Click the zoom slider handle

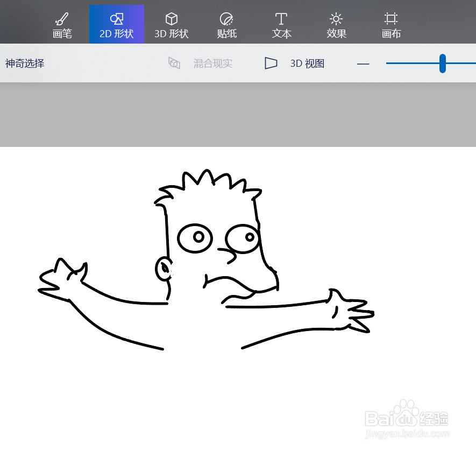[x=443, y=64]
